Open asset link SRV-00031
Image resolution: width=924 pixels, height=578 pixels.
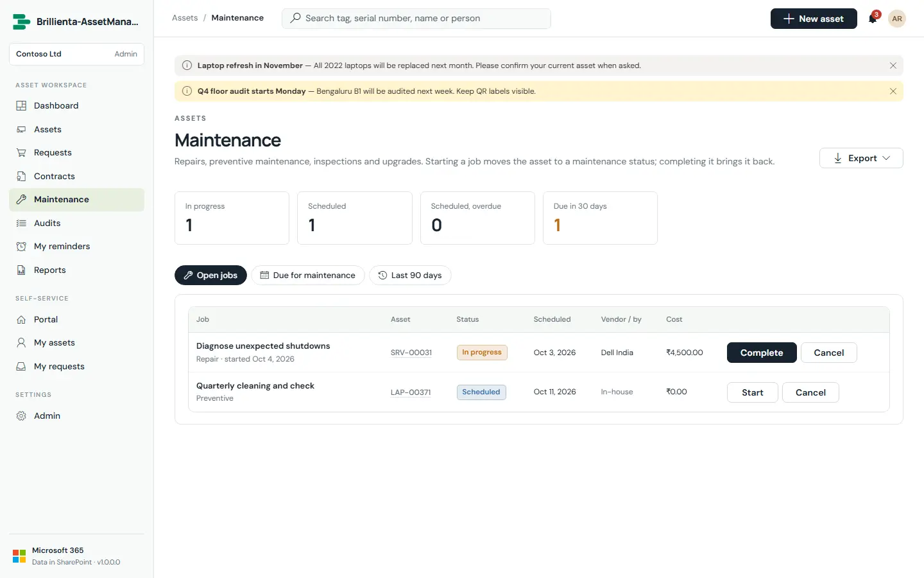point(411,353)
